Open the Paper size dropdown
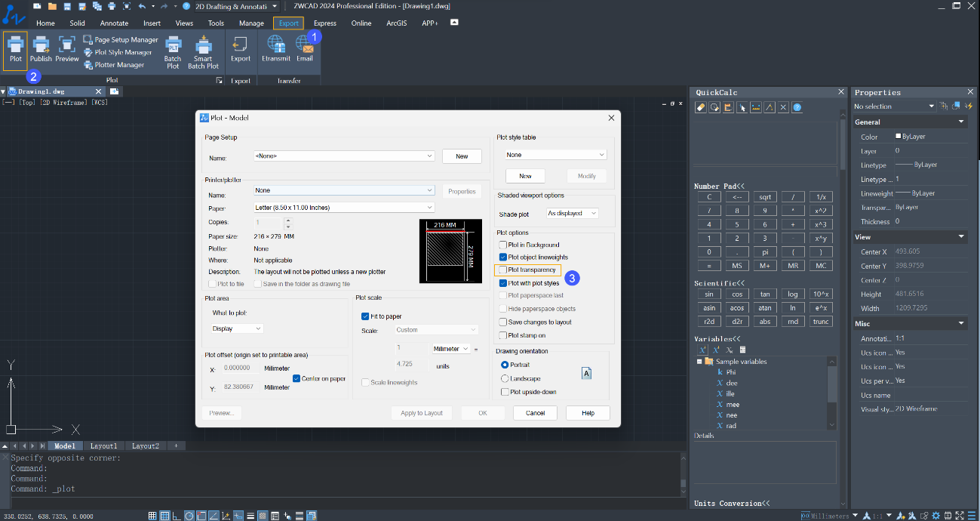The width and height of the screenshot is (980, 521). [x=344, y=208]
